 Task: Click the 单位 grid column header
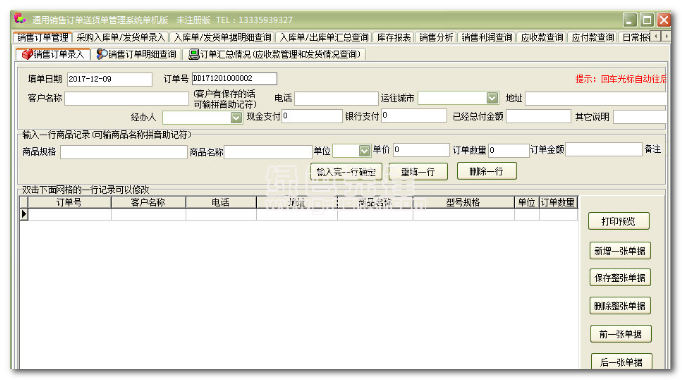point(527,203)
